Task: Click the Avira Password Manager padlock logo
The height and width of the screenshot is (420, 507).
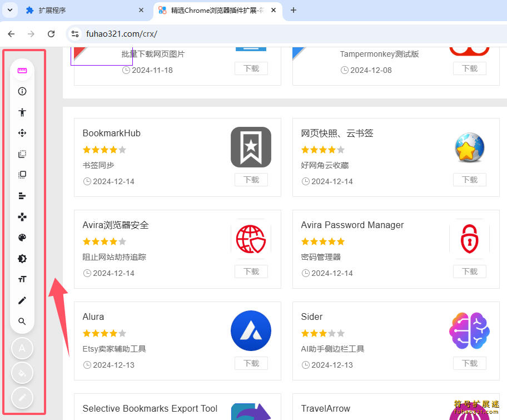Action: pos(470,239)
